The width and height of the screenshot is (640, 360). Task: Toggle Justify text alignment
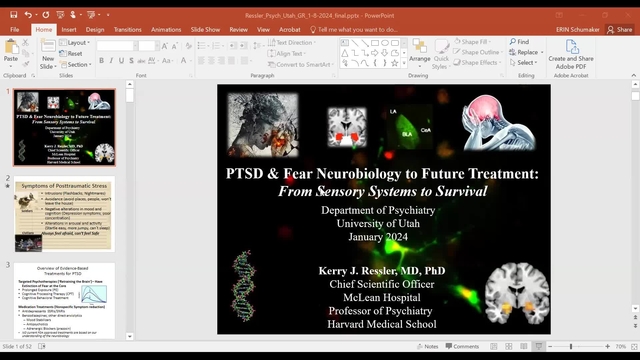231,61
